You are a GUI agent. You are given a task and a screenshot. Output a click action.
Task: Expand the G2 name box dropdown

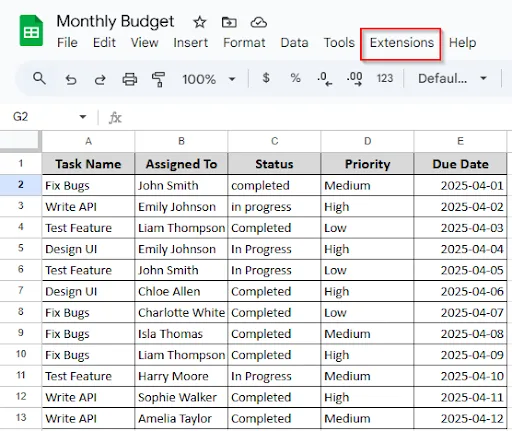pyautogui.click(x=83, y=117)
